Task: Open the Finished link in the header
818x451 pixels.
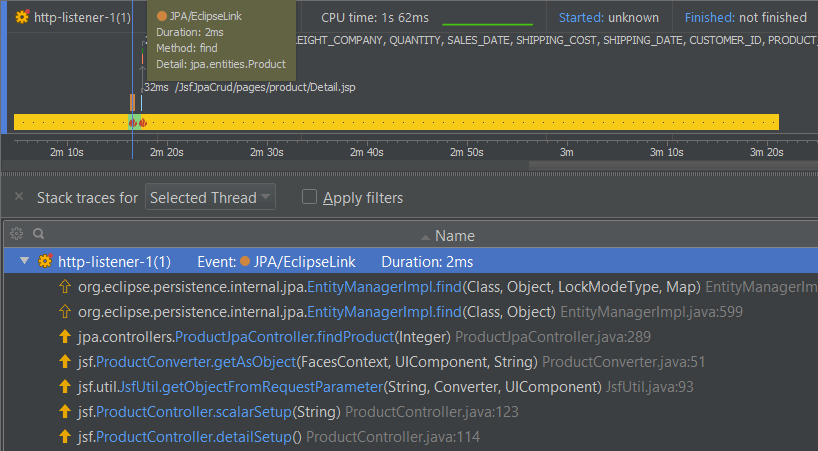Action: (709, 17)
